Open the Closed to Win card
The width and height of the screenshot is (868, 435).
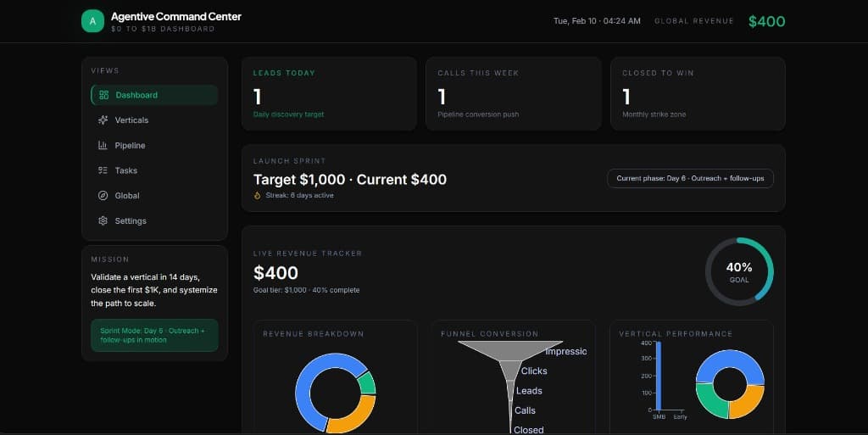697,93
